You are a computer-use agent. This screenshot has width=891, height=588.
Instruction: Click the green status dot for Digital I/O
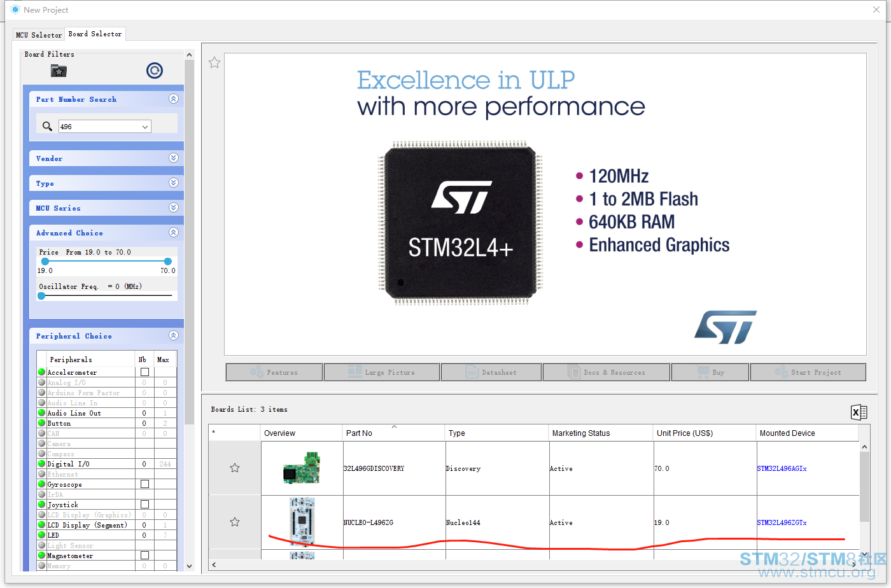coord(42,464)
